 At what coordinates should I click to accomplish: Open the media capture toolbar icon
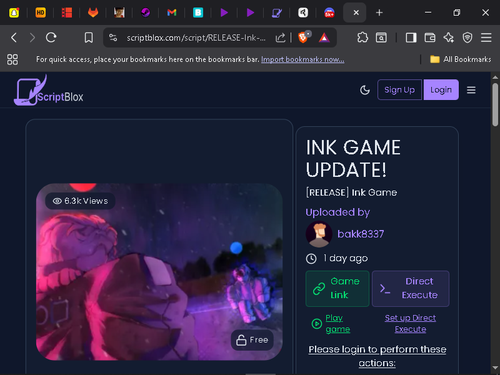(x=381, y=38)
